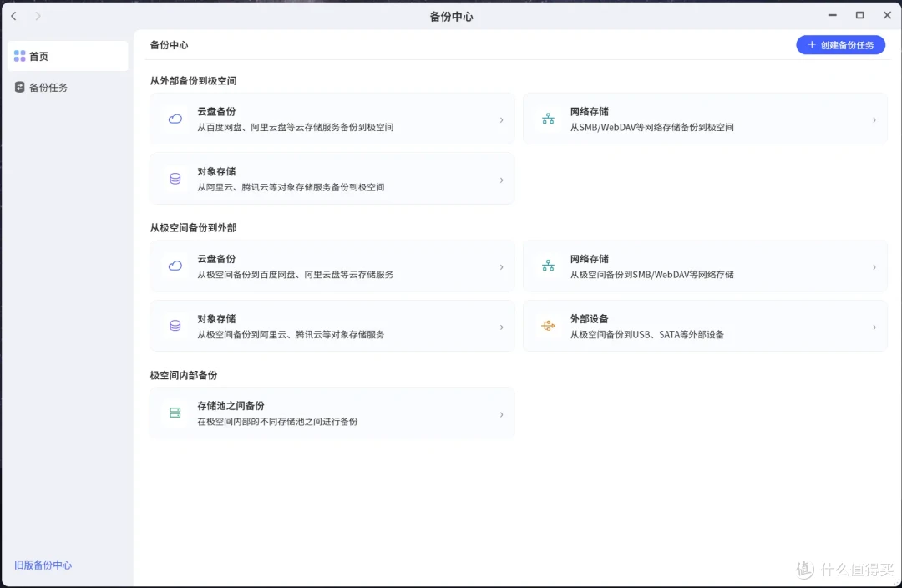Click text 从极空间备份到百度网盘、阿里云盘等云存储服务

tap(295, 275)
